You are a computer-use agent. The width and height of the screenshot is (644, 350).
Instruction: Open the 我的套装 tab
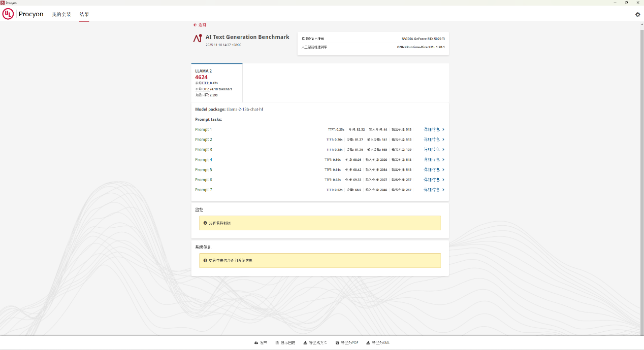pyautogui.click(x=61, y=14)
